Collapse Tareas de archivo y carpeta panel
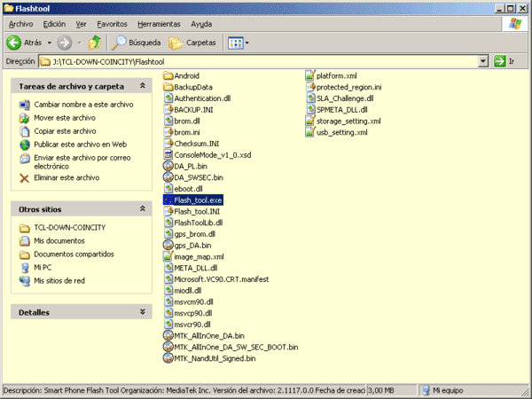The image size is (532, 399). (143, 86)
